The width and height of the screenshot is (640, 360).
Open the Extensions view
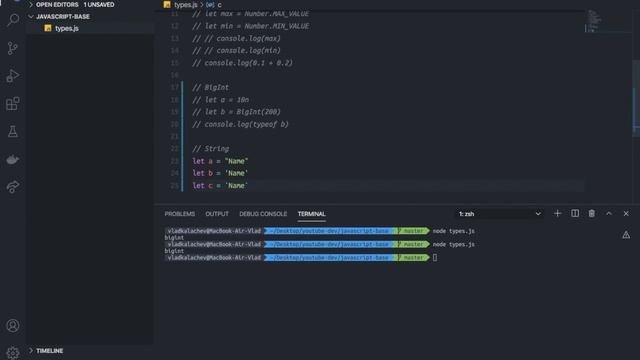coord(13,104)
